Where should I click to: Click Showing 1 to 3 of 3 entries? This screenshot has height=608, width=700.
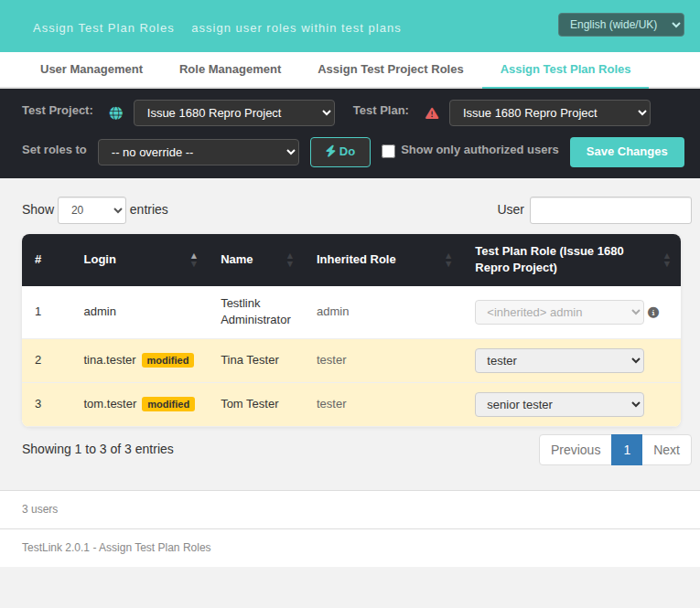97,449
